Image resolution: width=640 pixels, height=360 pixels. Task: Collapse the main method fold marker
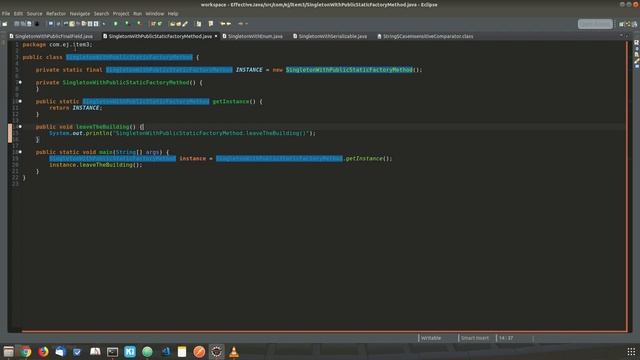click(x=20, y=152)
